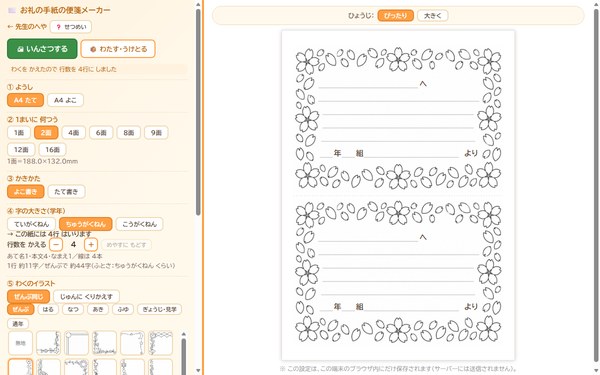Click left panel scrollbar up arrow

coord(198,5)
